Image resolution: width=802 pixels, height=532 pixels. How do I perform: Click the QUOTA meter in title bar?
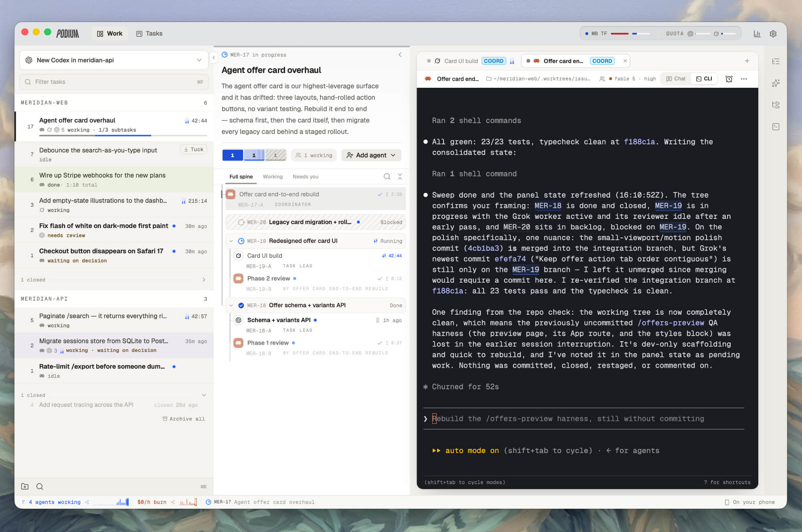click(x=701, y=34)
